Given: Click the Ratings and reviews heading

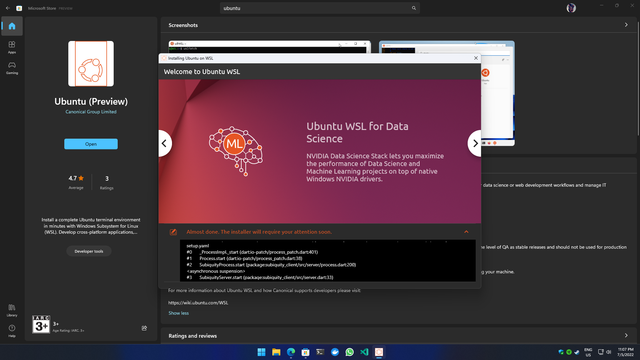Looking at the screenshot, I should (x=193, y=336).
